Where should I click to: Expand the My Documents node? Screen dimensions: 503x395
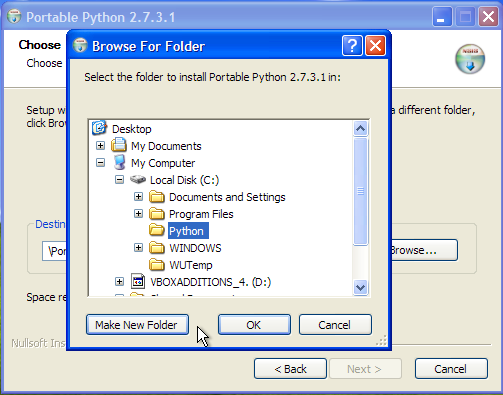pyautogui.click(x=100, y=146)
